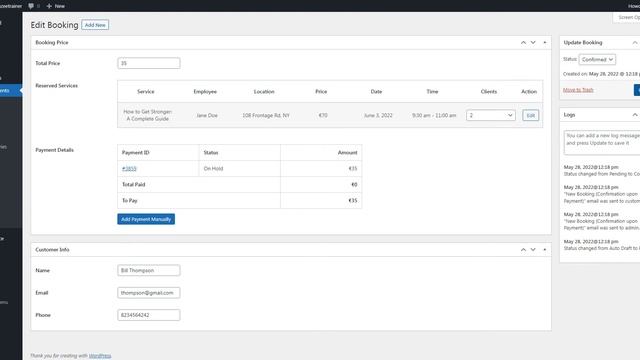Click the customer Phone field

149,315
